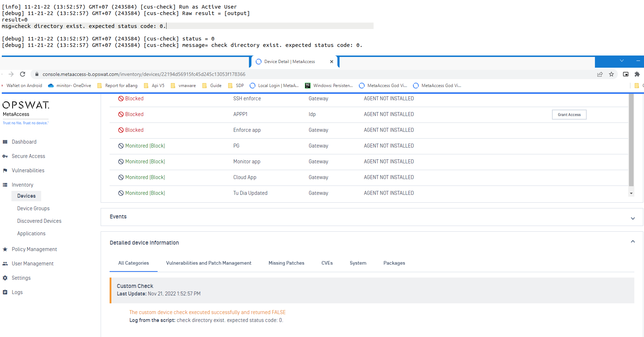Open the extensions puzzle icon
Viewport: 644px width, 337px height.
click(x=637, y=74)
